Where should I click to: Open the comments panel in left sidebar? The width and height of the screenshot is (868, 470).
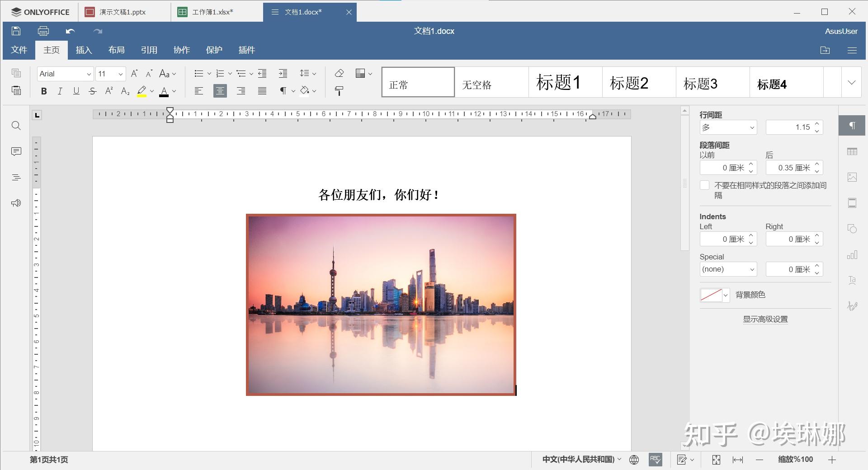click(16, 151)
